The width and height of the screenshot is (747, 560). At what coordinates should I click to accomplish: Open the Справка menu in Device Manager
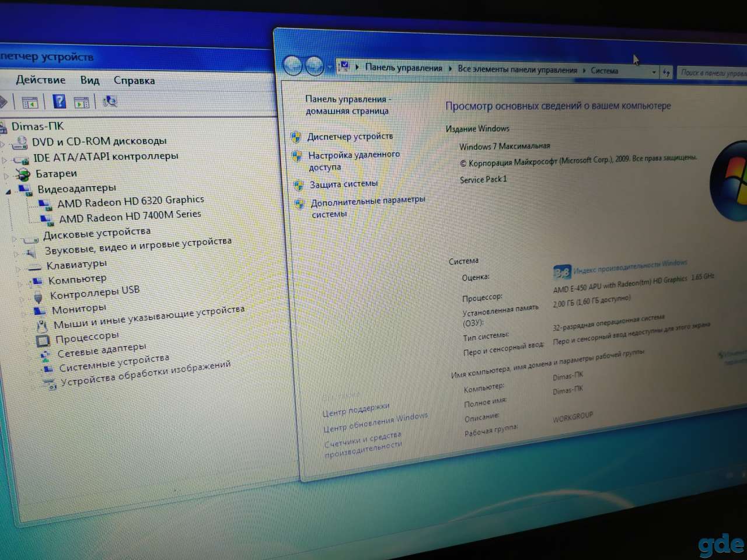[134, 80]
